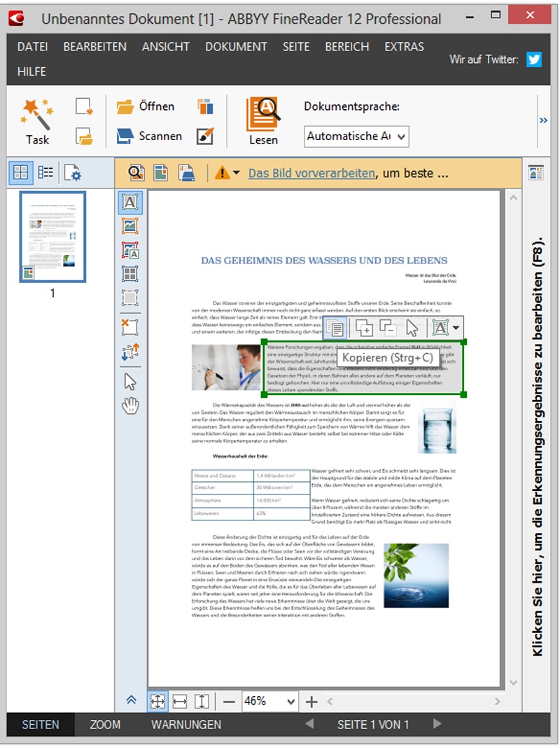Select the table area drawing tool
Screen dimensions: 560x748
(130, 274)
